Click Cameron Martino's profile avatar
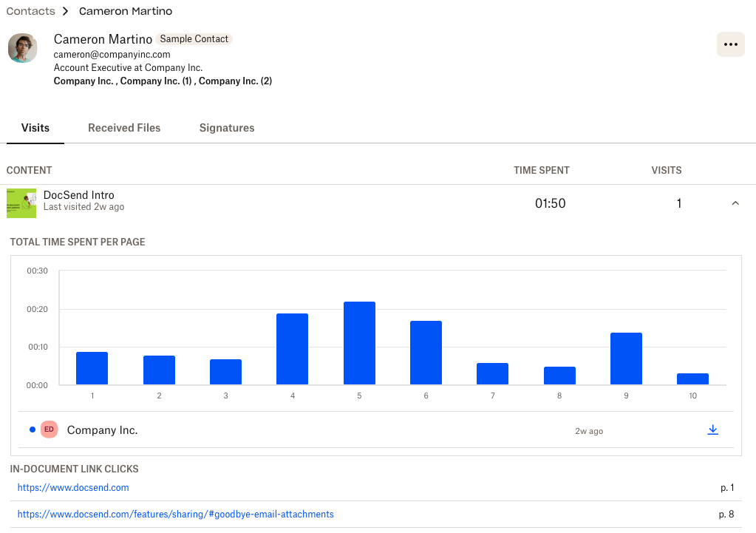 point(23,48)
